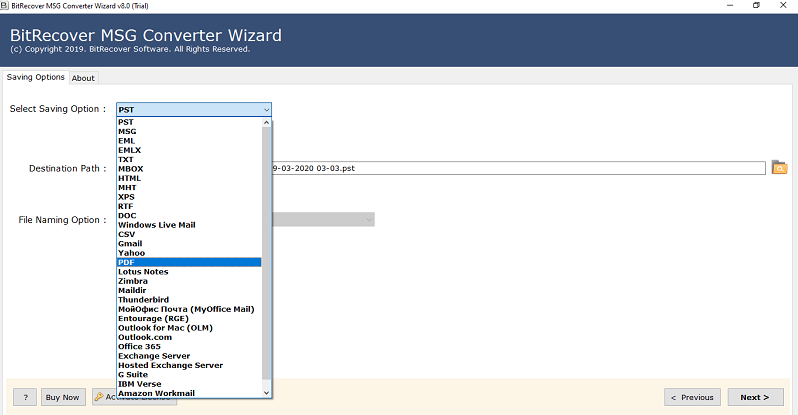Select HTML saving format

189,178
